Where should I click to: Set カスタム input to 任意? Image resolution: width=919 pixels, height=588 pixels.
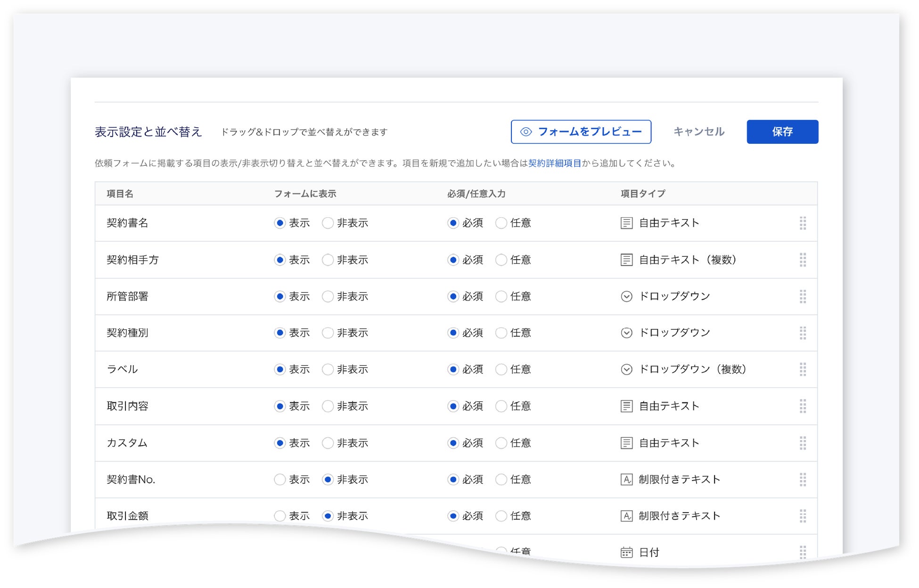pos(501,443)
